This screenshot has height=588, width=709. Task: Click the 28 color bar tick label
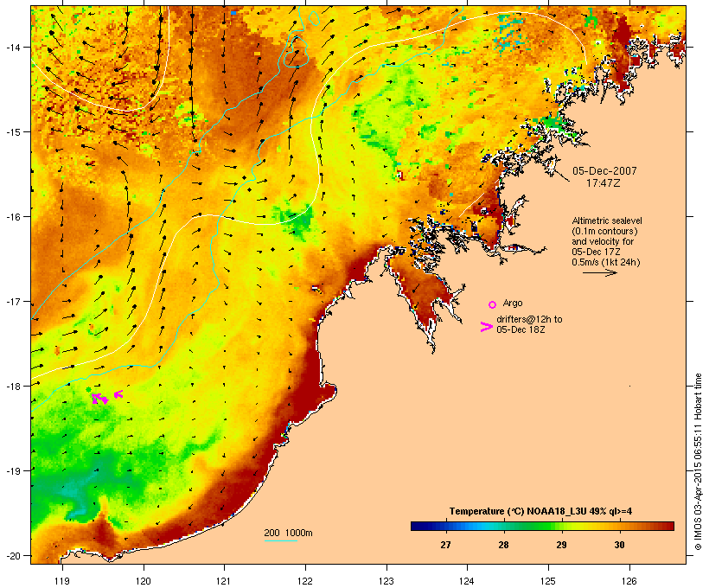(x=503, y=545)
